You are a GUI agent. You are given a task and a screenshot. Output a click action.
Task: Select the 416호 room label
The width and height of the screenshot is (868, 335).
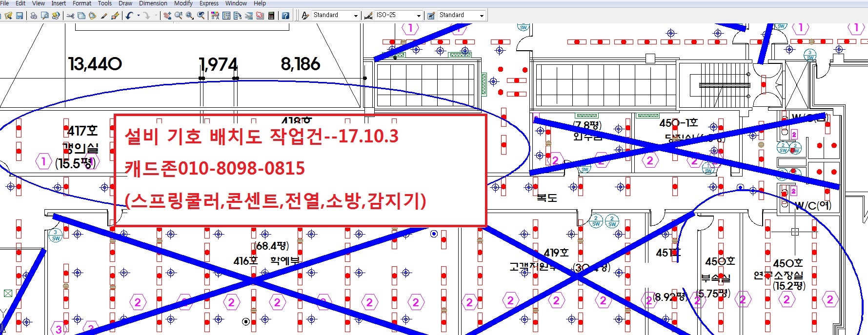tap(245, 261)
